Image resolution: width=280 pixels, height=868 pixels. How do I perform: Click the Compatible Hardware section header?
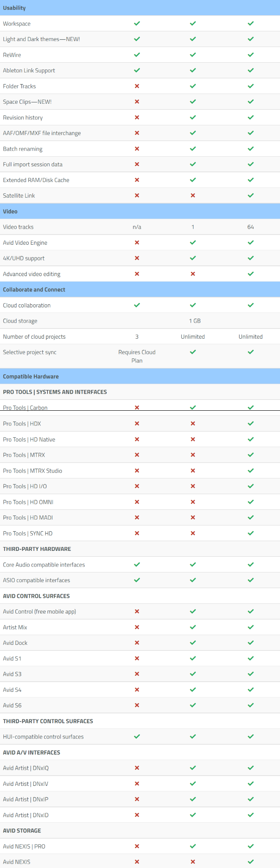31,376
